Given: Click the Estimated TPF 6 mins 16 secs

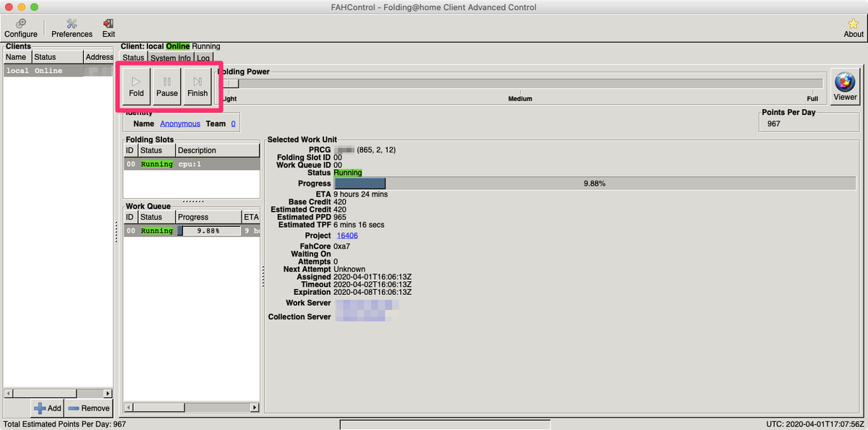Looking at the screenshot, I should click(359, 225).
